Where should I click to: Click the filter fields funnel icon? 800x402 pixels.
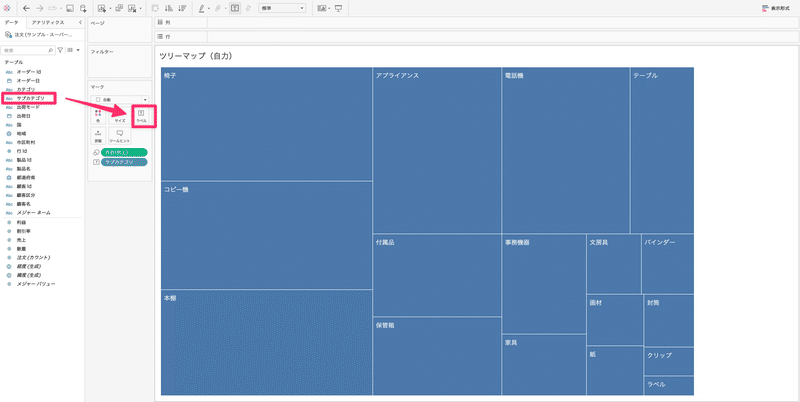click(60, 50)
